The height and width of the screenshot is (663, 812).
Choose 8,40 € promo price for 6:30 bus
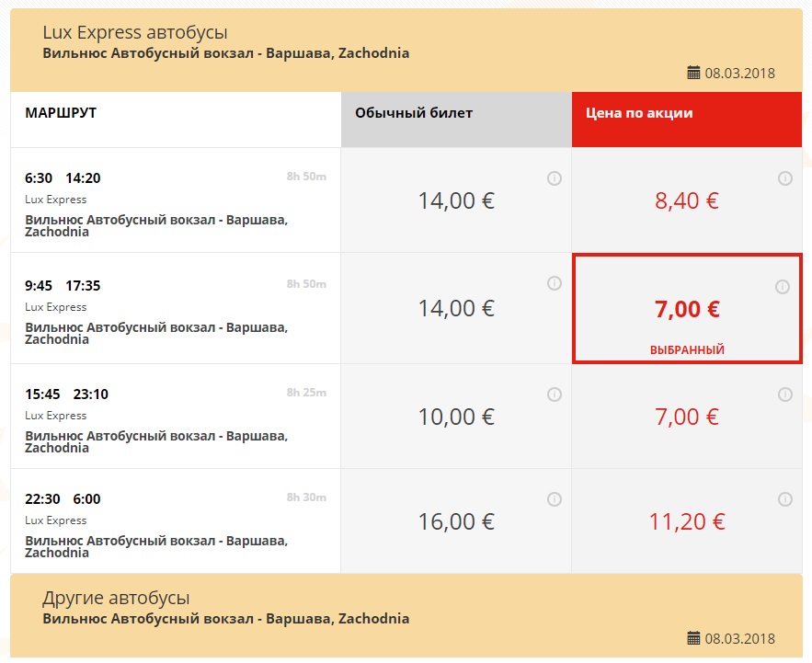[x=686, y=200]
